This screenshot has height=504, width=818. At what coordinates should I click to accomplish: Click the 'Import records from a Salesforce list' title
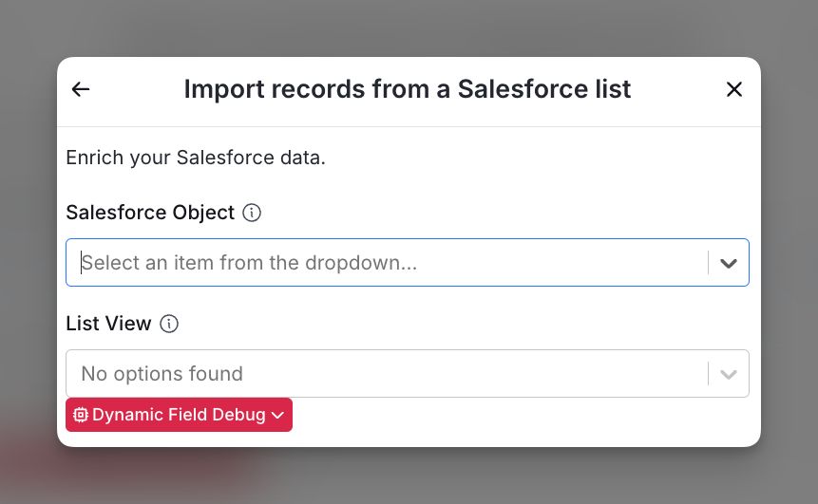point(408,89)
